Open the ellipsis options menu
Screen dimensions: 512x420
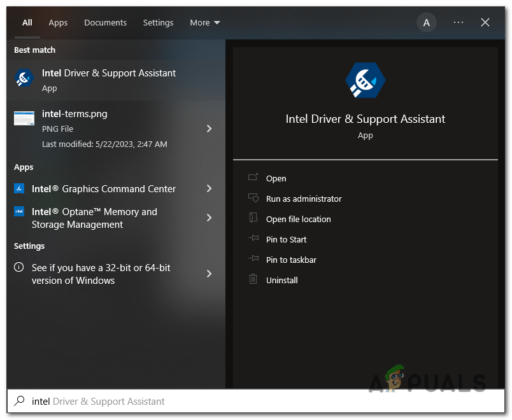coord(459,22)
